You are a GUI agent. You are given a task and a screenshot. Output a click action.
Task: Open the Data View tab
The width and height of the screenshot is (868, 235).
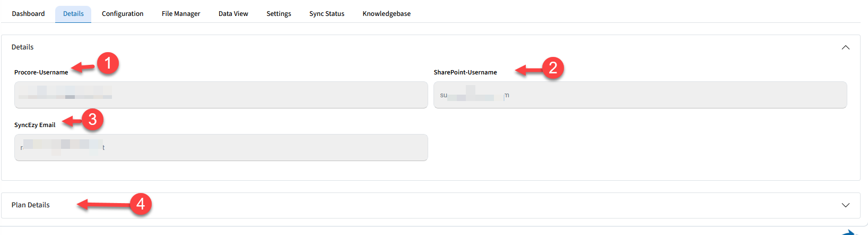(x=233, y=14)
